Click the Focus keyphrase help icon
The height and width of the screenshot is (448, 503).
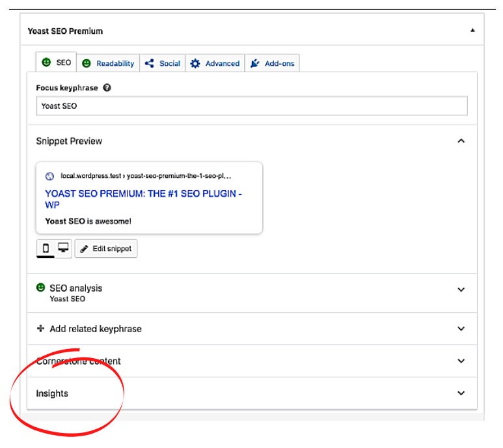[107, 88]
